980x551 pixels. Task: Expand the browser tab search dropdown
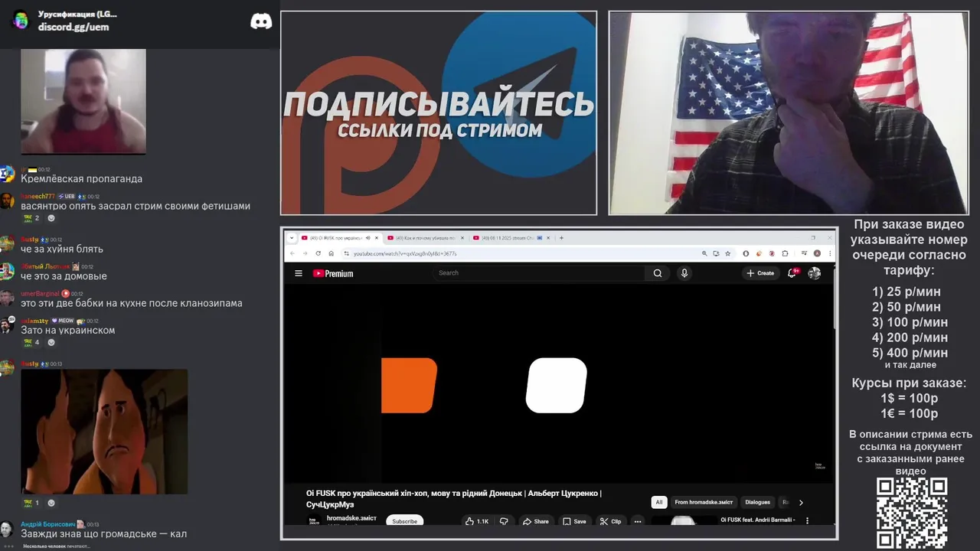(292, 238)
